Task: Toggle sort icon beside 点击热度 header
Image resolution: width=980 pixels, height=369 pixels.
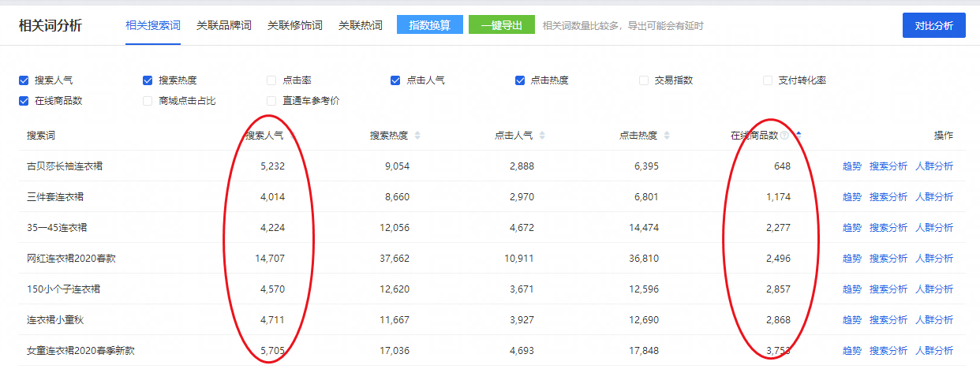Action: click(x=667, y=136)
